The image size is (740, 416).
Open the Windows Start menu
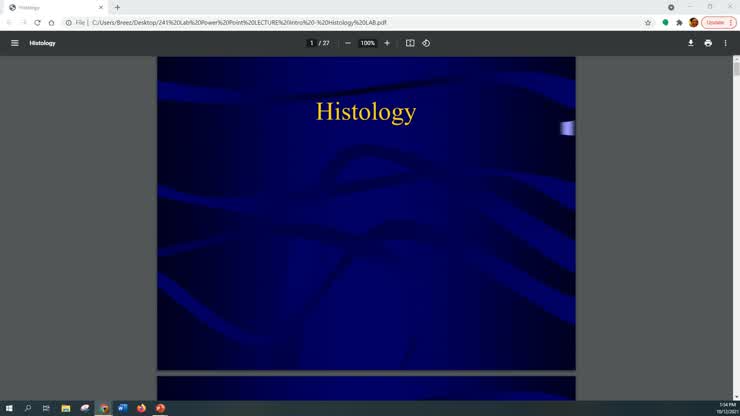click(x=9, y=408)
